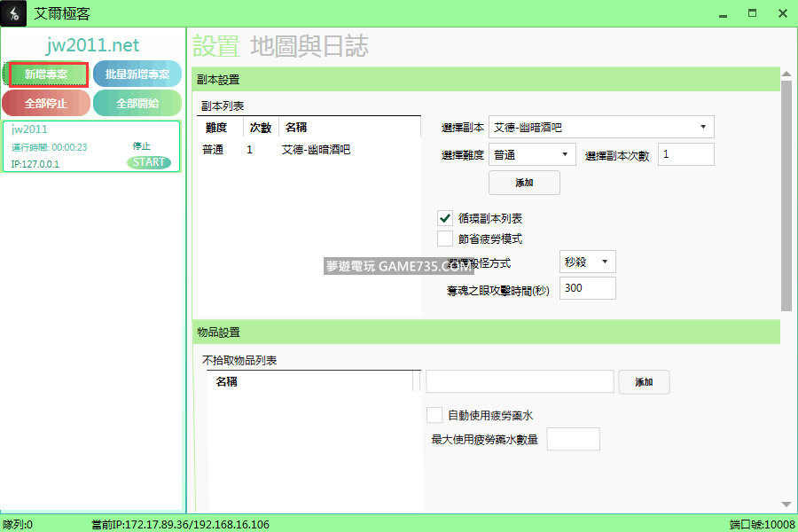Uncheck the 循環副本列表 checkbox
Image resolution: width=798 pixels, height=532 pixels.
[x=445, y=218]
